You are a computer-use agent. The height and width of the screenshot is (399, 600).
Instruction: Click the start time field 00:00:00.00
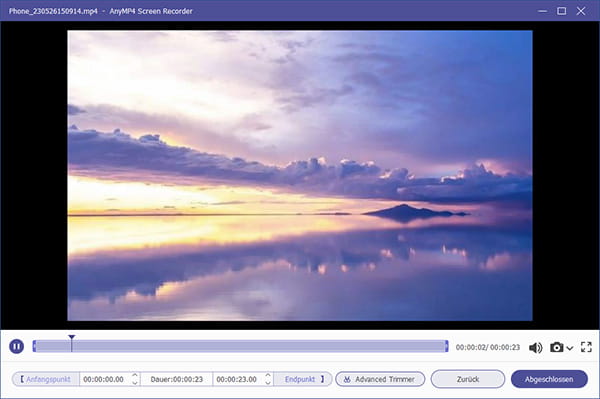pos(104,379)
